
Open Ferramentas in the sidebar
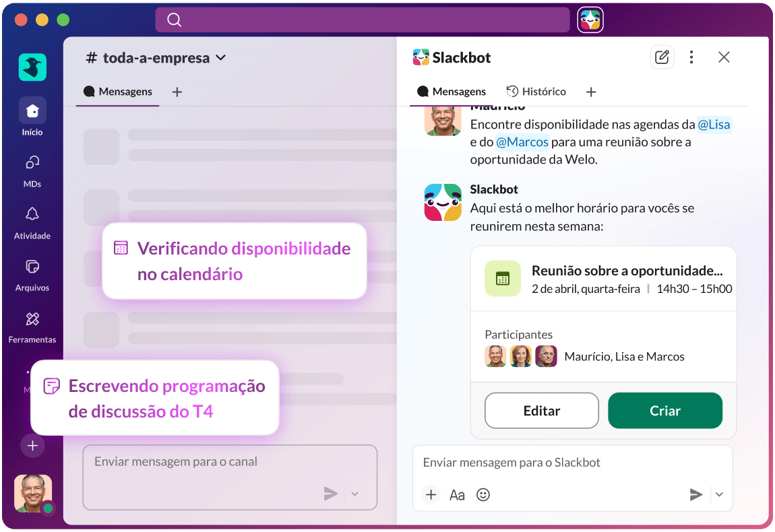[32, 324]
